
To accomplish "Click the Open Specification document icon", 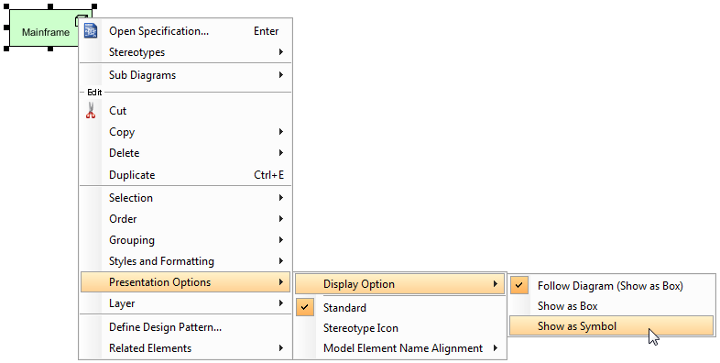I will [90, 31].
